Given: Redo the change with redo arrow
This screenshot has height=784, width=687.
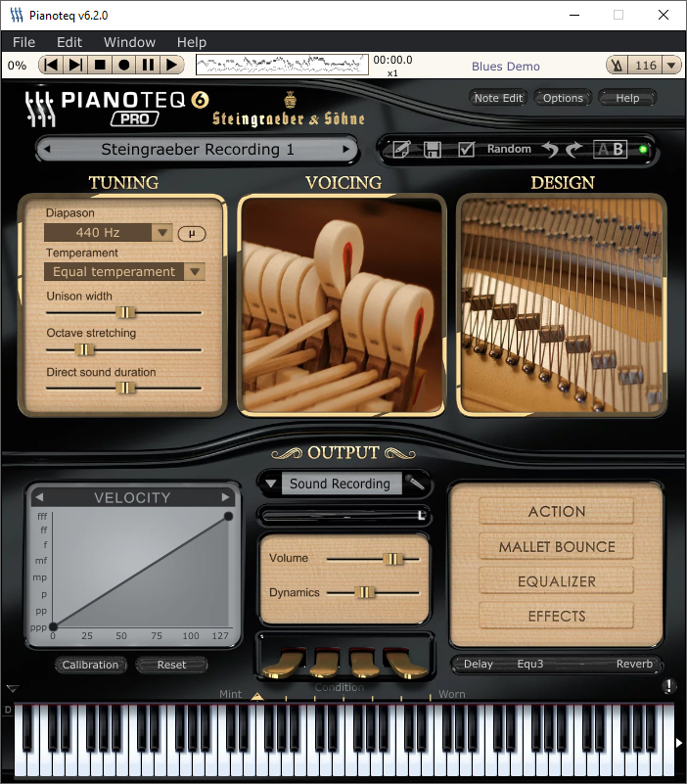Looking at the screenshot, I should (574, 149).
